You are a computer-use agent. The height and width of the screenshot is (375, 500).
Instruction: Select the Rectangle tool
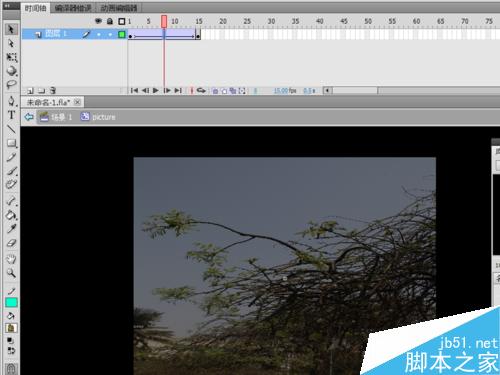click(11, 143)
